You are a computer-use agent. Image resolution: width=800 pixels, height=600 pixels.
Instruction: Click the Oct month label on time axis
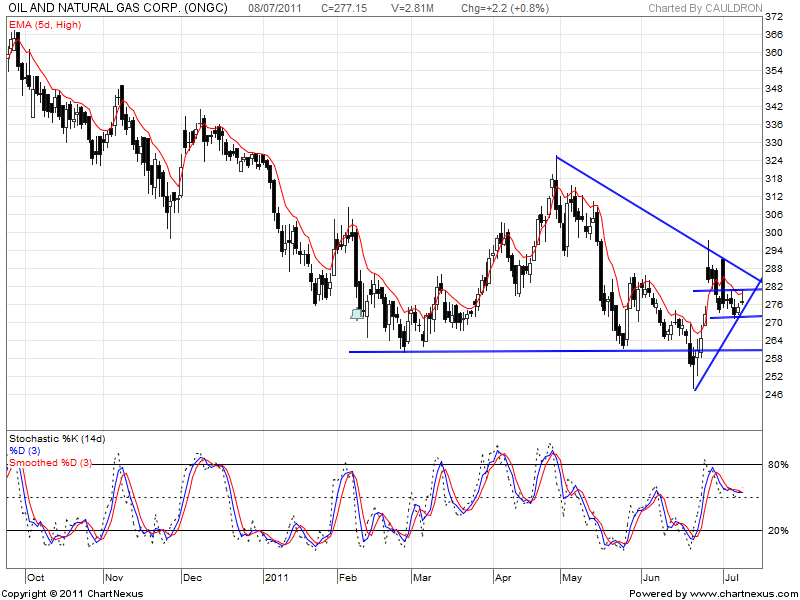point(36,578)
